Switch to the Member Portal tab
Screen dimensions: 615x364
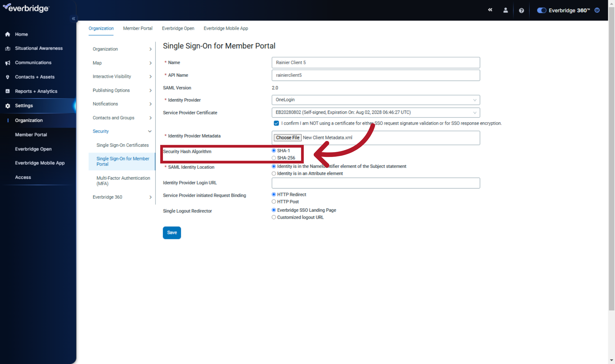138,28
